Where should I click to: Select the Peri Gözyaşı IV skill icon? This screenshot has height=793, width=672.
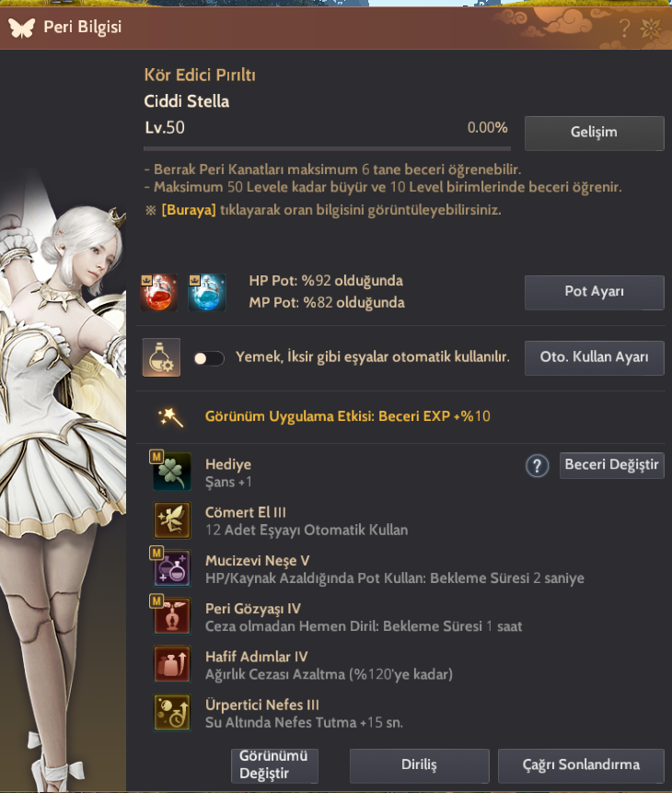172,616
